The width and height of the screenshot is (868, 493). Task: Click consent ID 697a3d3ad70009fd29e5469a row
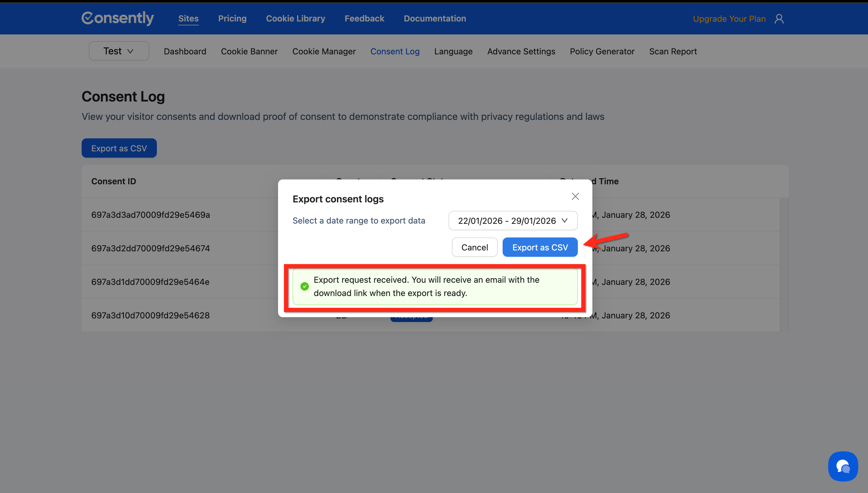[x=151, y=215]
